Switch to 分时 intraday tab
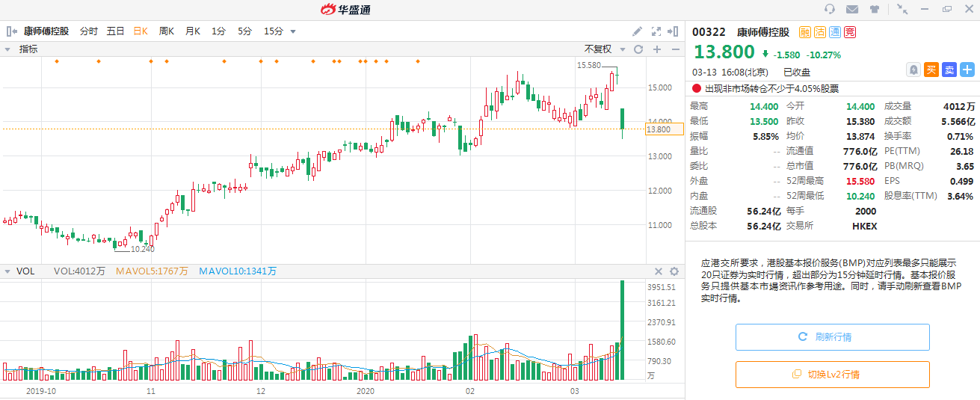980x400 pixels. point(88,31)
